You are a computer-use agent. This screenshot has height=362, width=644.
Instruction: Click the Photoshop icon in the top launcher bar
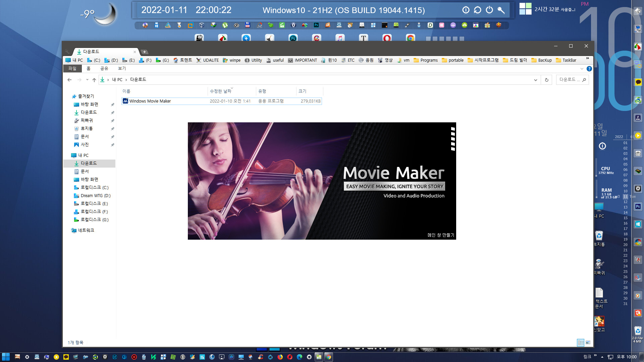(316, 25)
